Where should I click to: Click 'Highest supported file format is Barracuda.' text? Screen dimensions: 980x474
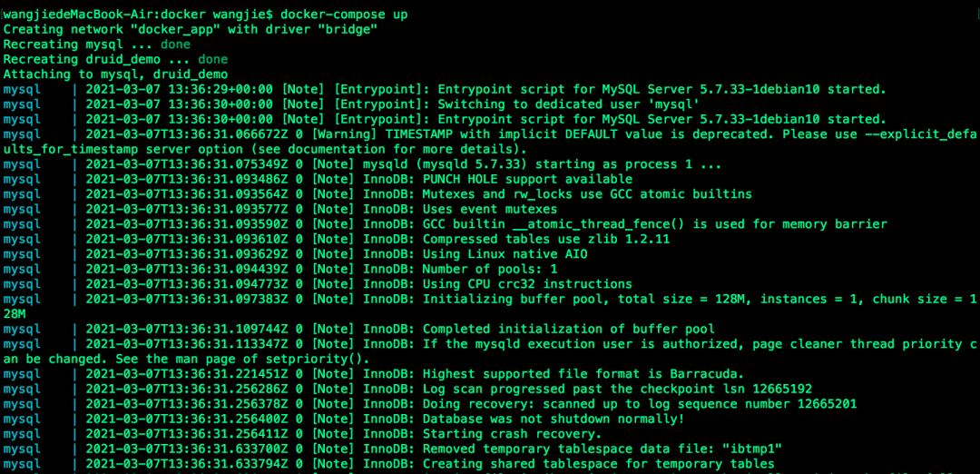tap(583, 374)
